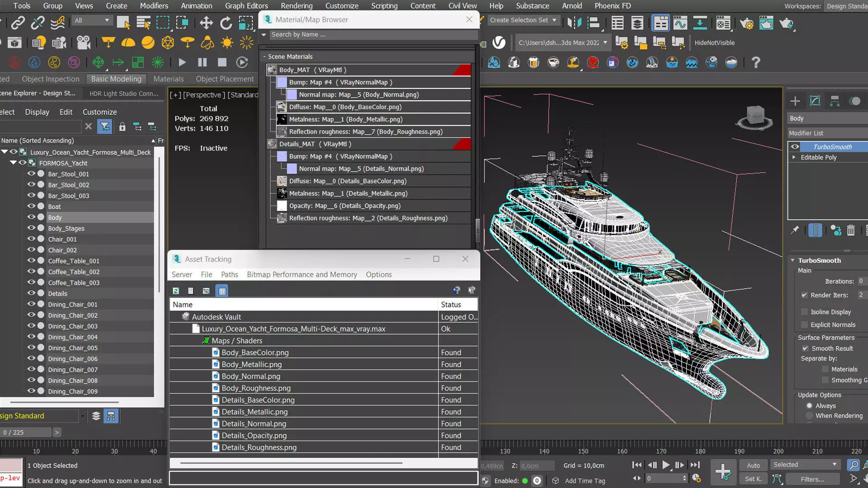Open the Material Browser options arrow
The image size is (868, 488).
click(x=264, y=34)
